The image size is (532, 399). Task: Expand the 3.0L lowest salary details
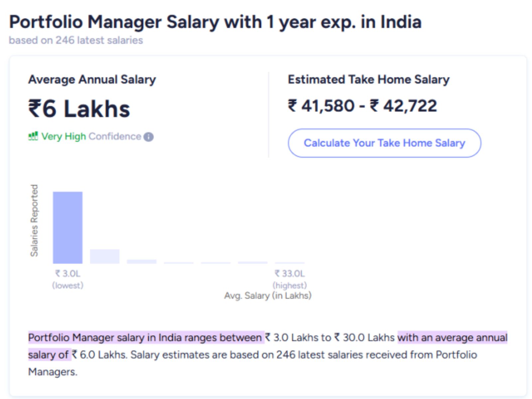coord(67,279)
